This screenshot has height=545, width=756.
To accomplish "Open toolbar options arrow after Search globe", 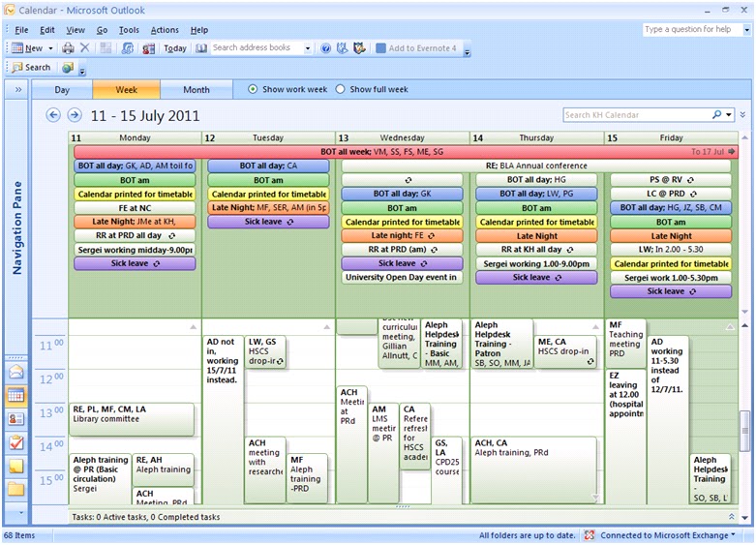I will (x=82, y=71).
